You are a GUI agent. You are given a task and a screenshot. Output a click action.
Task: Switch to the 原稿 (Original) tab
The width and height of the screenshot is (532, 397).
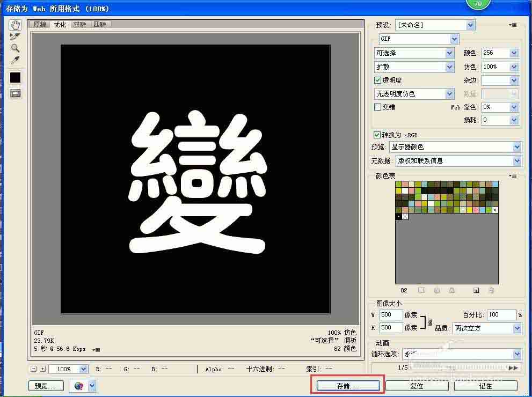tap(40, 24)
